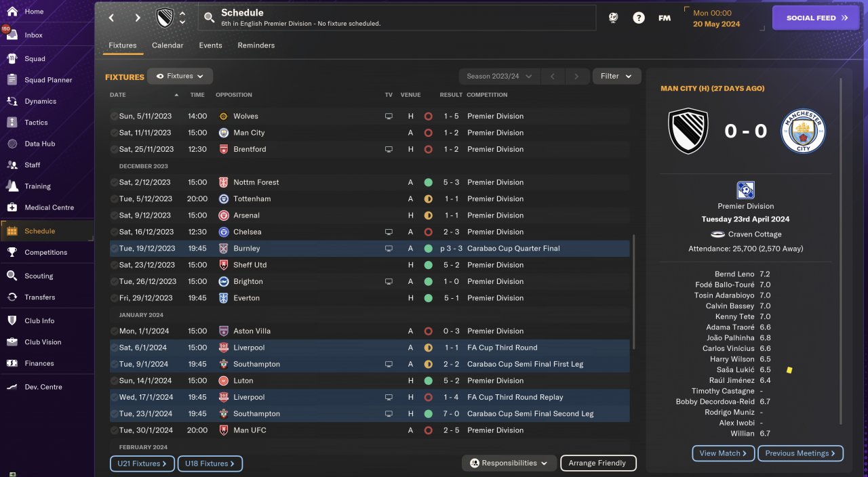Viewport: 868px width, 477px height.
Task: Toggle the circle checkbox beside the Luton fixture
Action: point(114,381)
